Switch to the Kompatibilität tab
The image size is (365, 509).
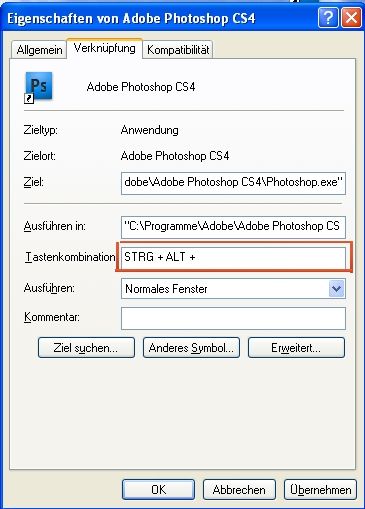point(178,50)
